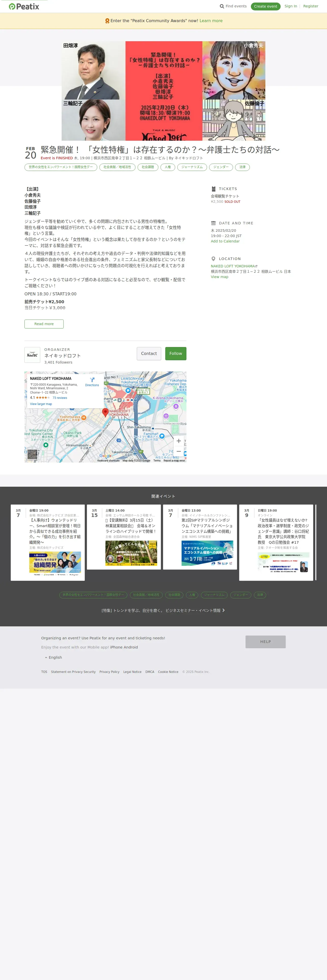The height and width of the screenshot is (980, 327).
Task: Zoom in on the Google map
Action: pos(179,441)
